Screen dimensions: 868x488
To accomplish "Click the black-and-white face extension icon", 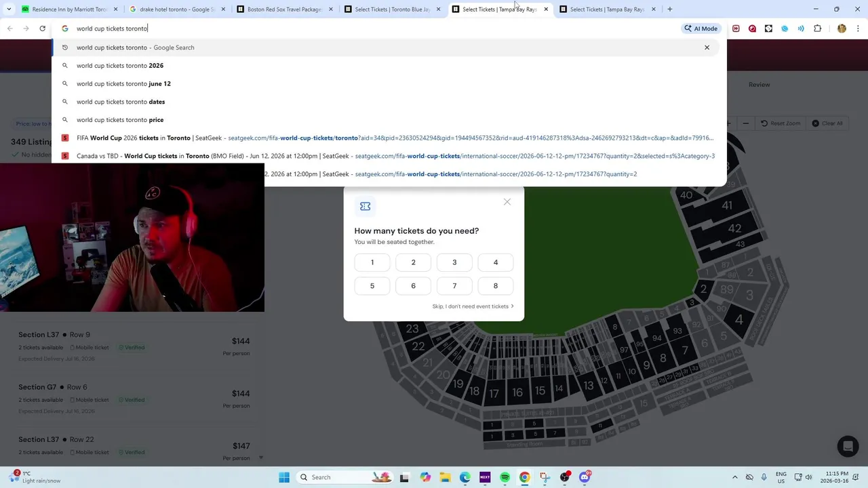I will (x=768, y=28).
